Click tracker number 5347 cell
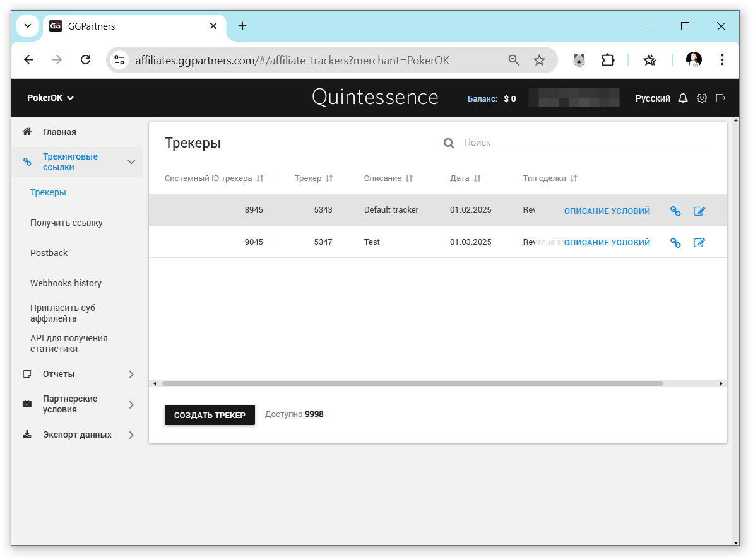This screenshot has height=560, width=753. (323, 242)
